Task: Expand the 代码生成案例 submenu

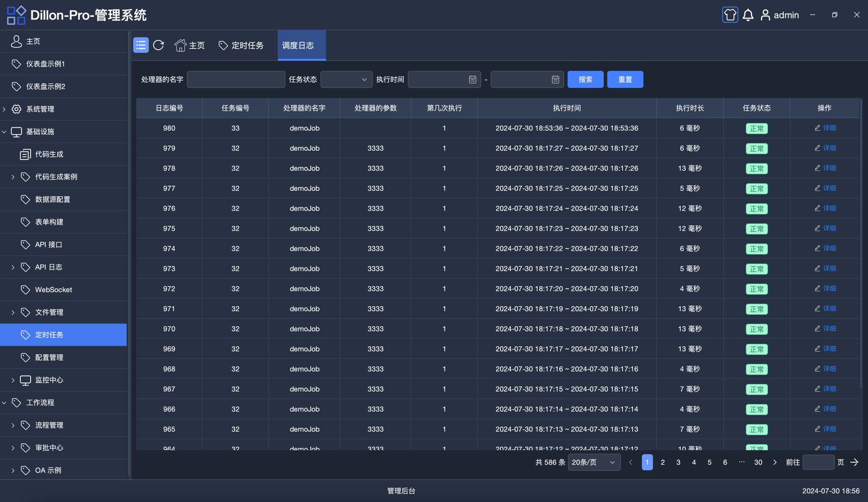Action: (x=63, y=177)
